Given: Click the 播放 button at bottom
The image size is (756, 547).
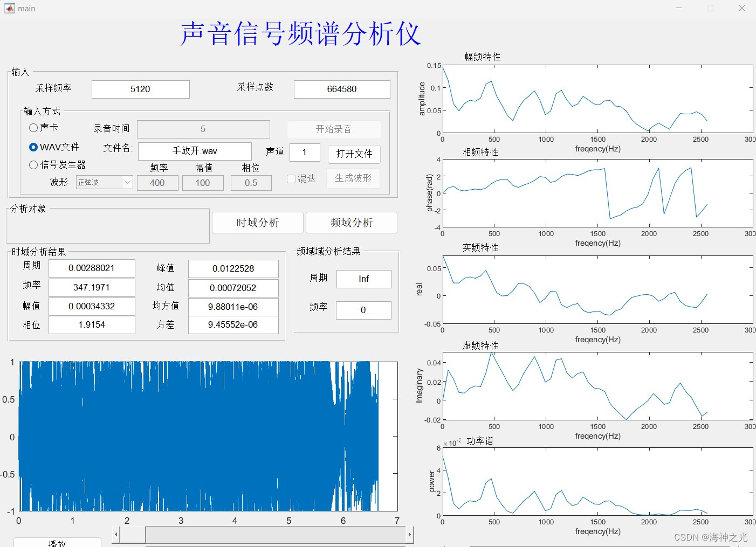Looking at the screenshot, I should point(57,542).
